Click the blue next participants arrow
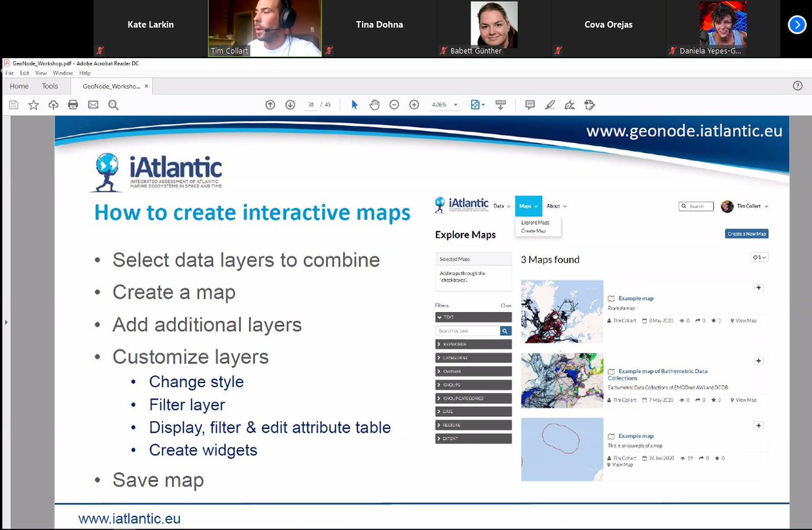 [796, 24]
